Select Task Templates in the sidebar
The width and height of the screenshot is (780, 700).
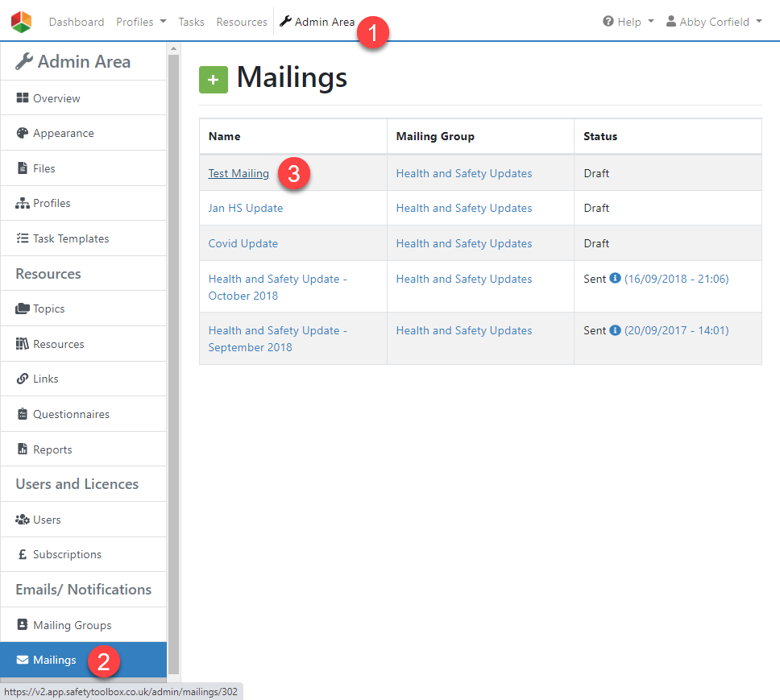[x=70, y=238]
